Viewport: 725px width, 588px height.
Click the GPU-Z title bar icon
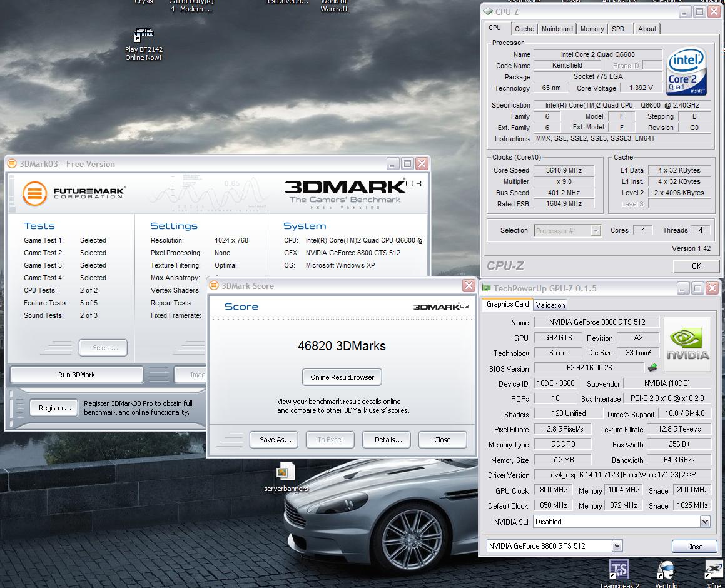point(487,288)
